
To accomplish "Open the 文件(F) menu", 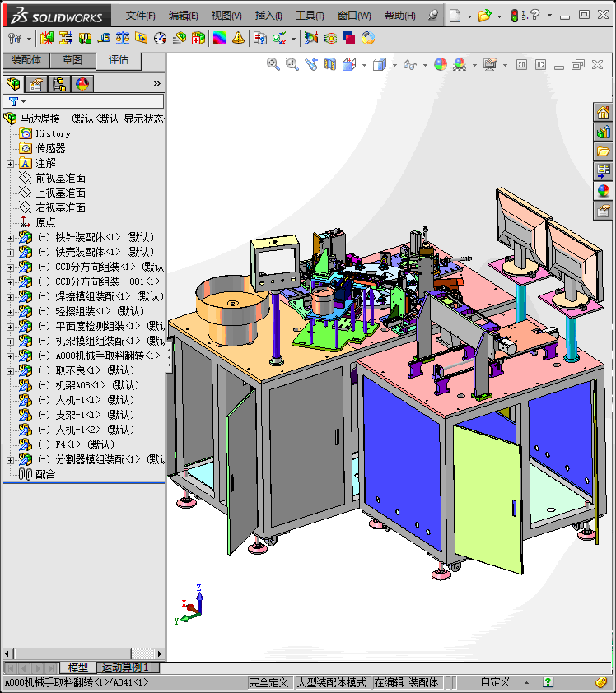I will pos(140,16).
